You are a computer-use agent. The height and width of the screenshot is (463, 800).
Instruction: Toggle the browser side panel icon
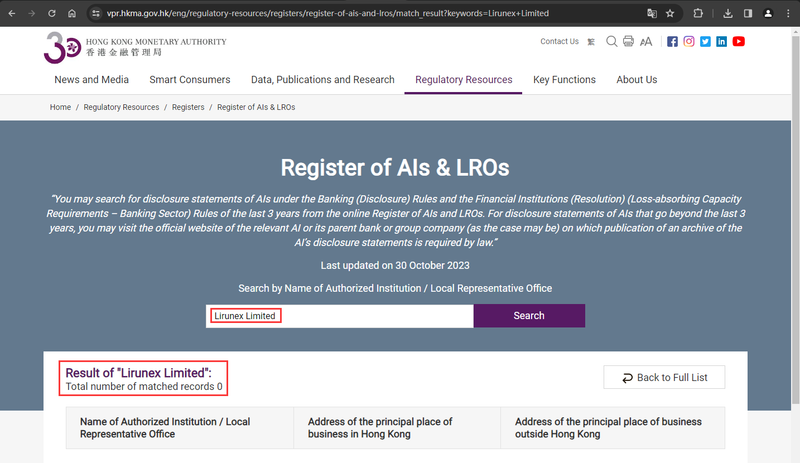pos(748,13)
